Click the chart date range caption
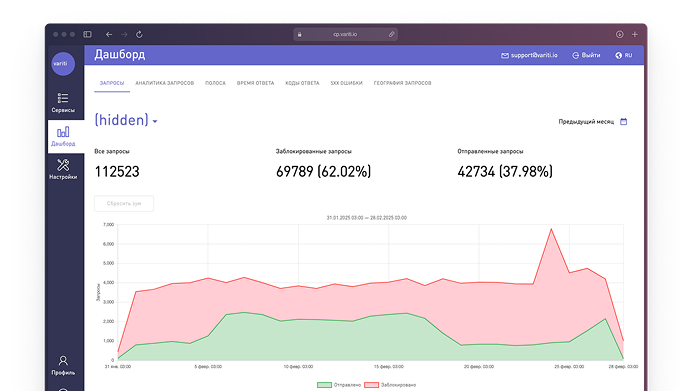 tap(367, 218)
